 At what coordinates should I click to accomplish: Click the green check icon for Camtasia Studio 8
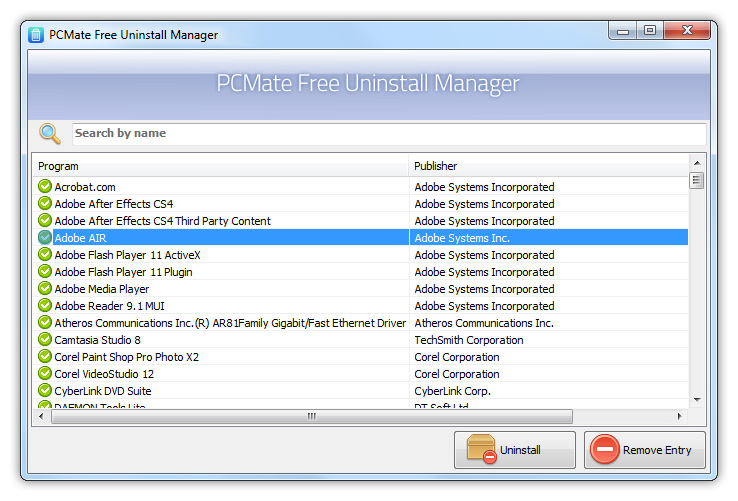point(45,339)
